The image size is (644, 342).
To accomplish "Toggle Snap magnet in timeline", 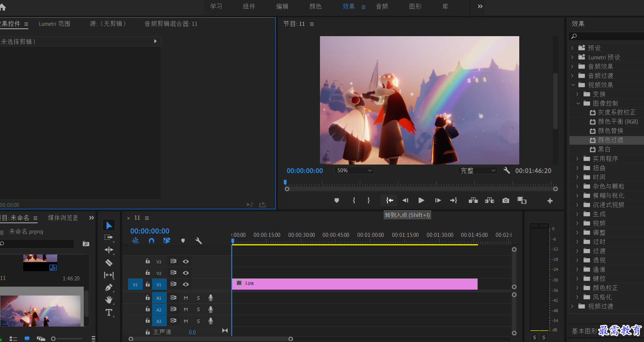I will (151, 241).
